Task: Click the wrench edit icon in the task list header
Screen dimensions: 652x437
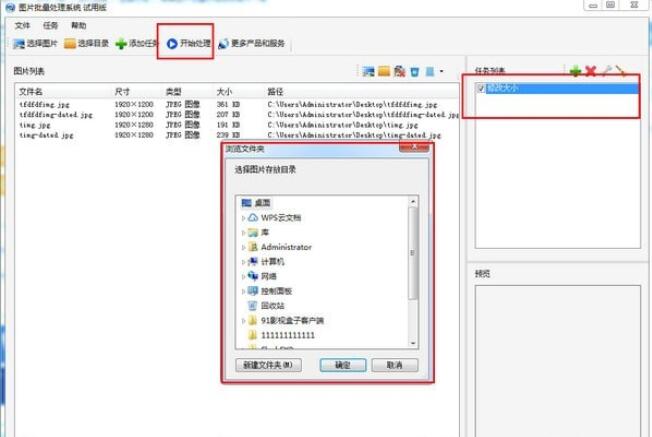Action: coord(607,71)
